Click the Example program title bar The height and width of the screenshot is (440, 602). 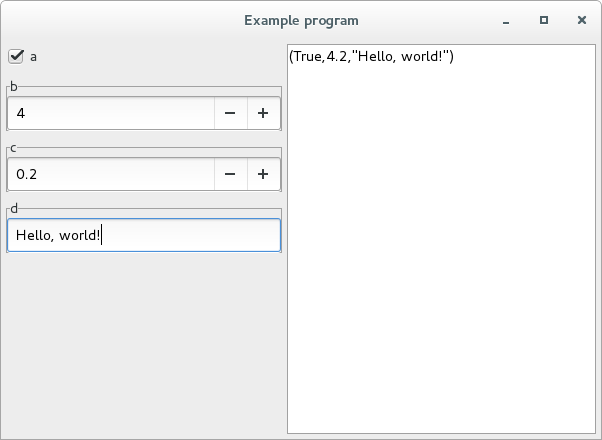[x=301, y=20]
